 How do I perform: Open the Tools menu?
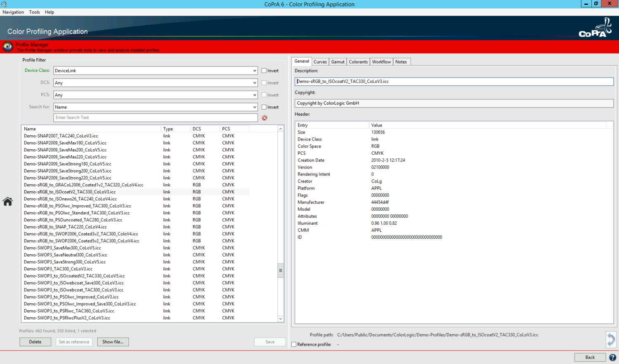pyautogui.click(x=34, y=12)
